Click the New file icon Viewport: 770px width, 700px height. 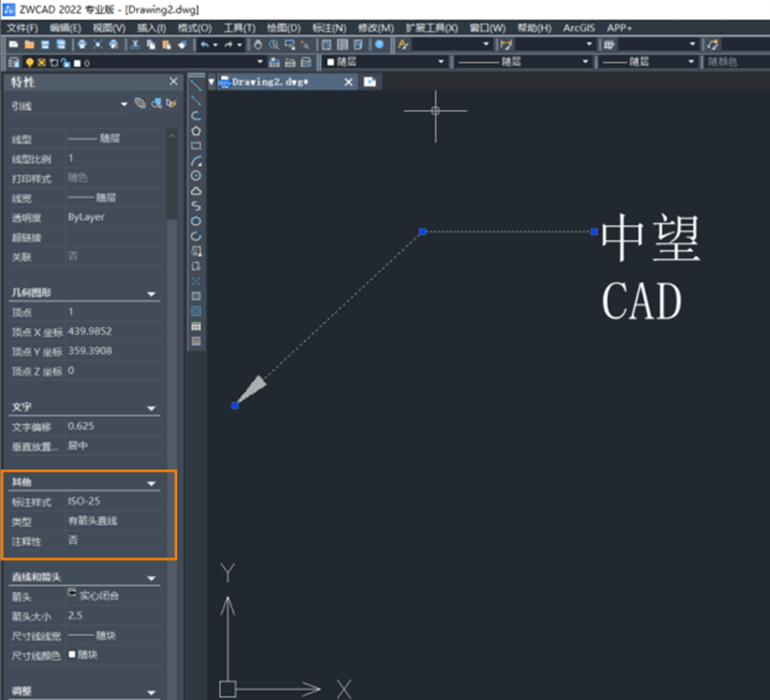pyautogui.click(x=14, y=44)
